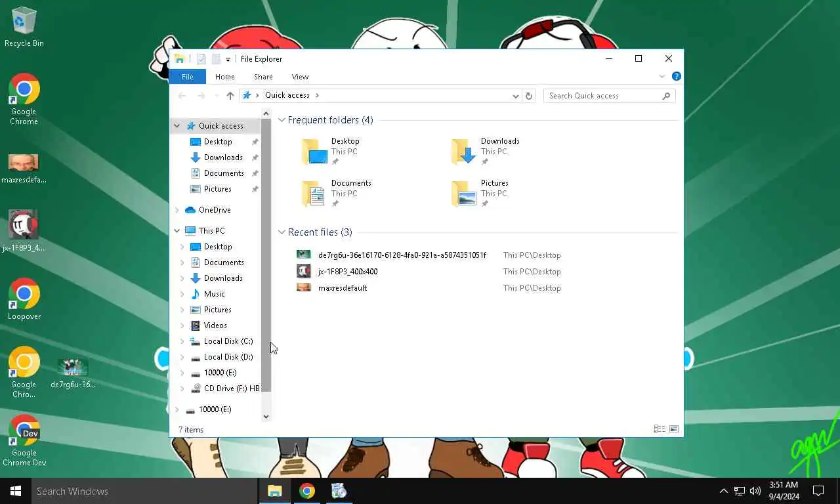The width and height of the screenshot is (840, 504).
Task: Select pinned Documents under Quick access
Action: (224, 173)
